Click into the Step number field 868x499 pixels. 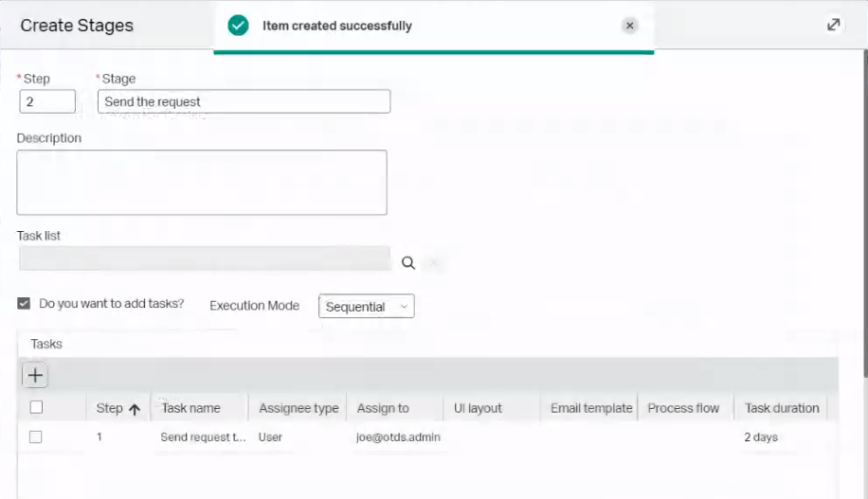(47, 101)
